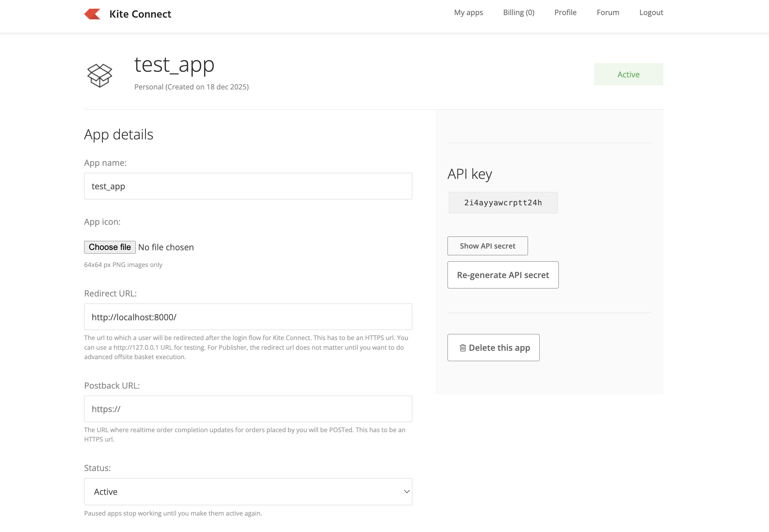Click the Kite Connect red logo icon
Screen dimensions: 769x532
93,14
